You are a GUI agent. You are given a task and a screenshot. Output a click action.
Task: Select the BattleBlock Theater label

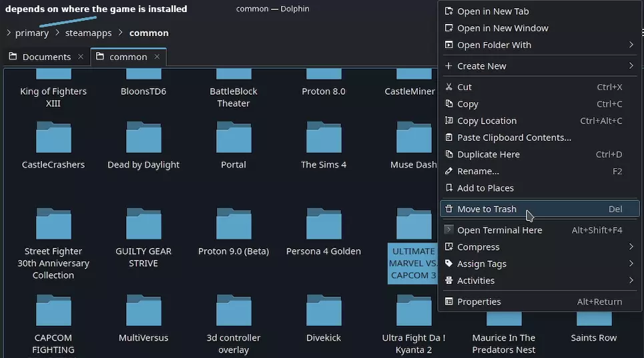(234, 97)
